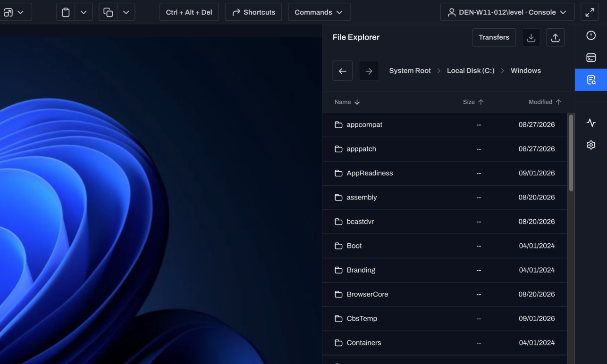The height and width of the screenshot is (364, 607).
Task: Open the activity pulse icon in right sidebar
Action: click(591, 123)
